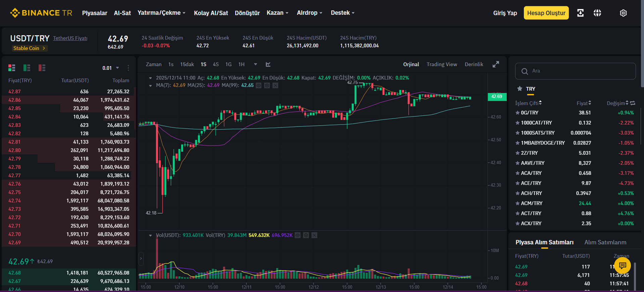Click the Hesap Oluştur button
644x292 pixels.
[546, 13]
